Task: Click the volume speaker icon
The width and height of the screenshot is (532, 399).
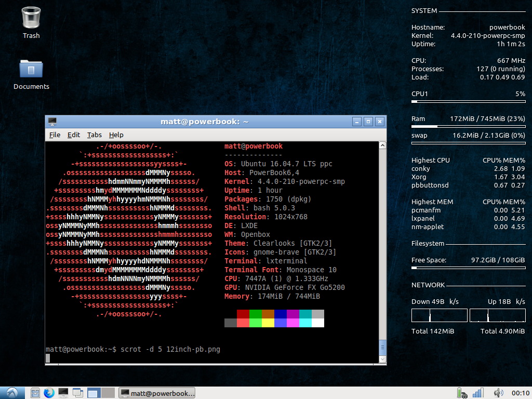Action: (x=499, y=393)
